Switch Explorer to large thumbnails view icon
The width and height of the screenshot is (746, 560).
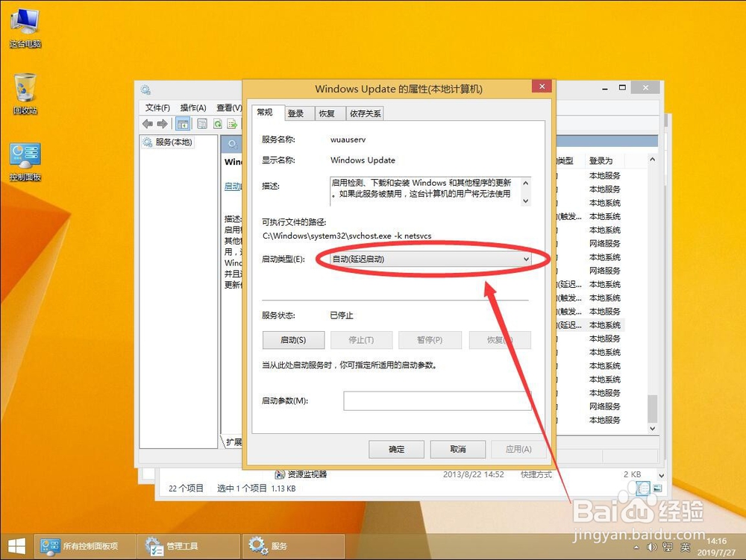coord(657,488)
